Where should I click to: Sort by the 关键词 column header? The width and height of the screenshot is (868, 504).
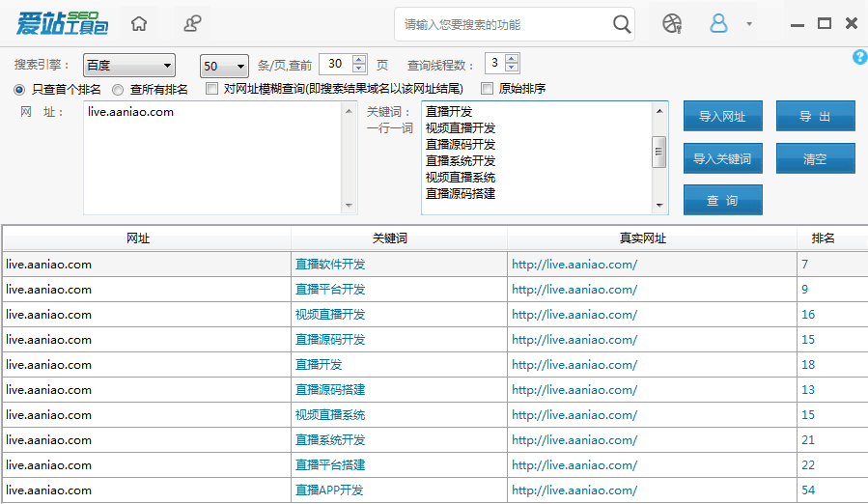coord(399,238)
